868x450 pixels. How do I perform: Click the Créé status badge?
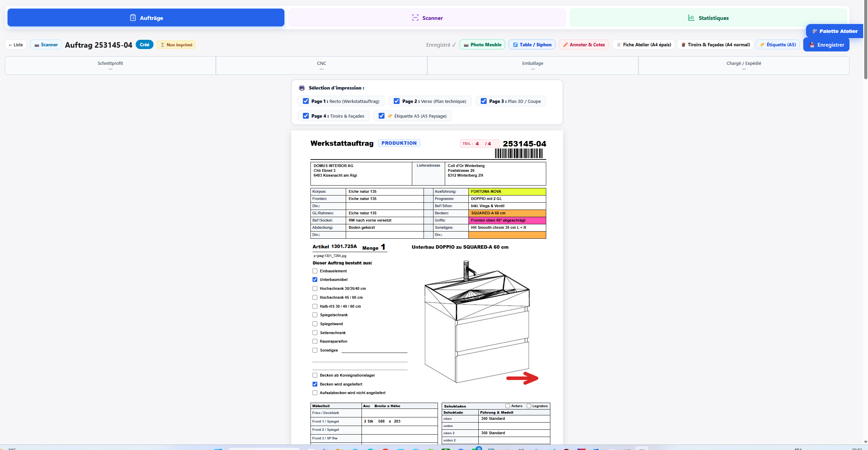pos(145,45)
